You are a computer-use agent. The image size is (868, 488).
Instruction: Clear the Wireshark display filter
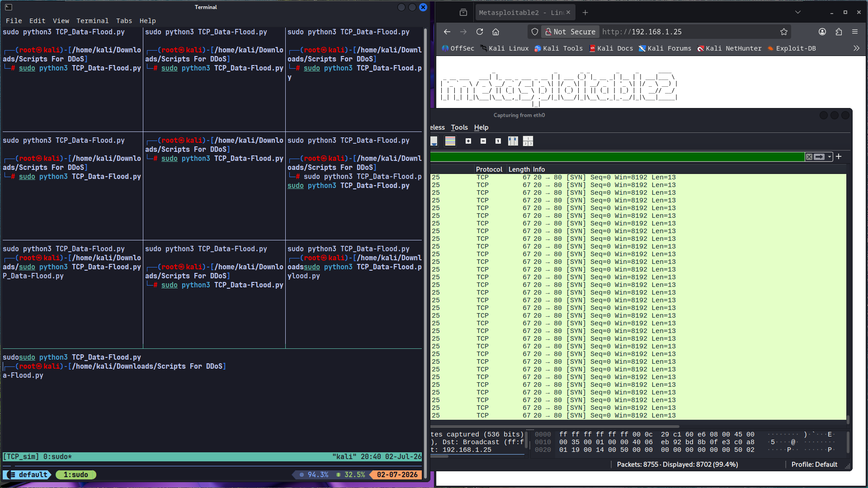pos(809,157)
